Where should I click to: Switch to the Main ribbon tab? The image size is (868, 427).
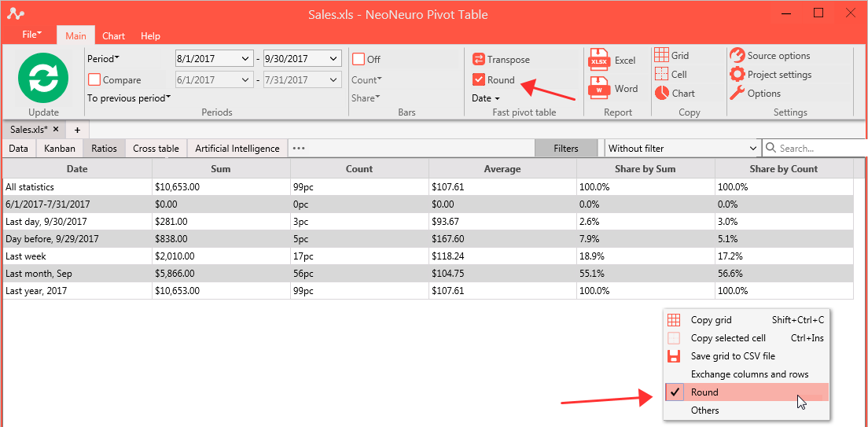75,36
